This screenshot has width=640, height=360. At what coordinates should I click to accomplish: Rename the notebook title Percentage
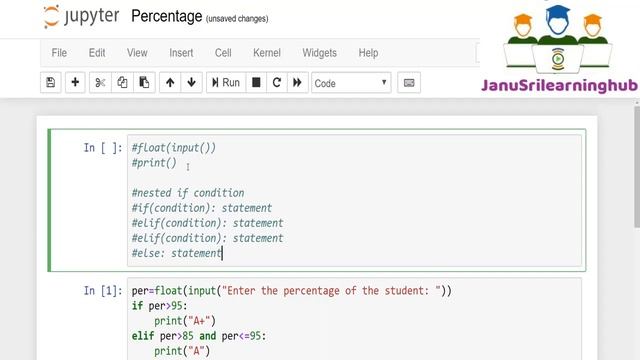[167, 16]
